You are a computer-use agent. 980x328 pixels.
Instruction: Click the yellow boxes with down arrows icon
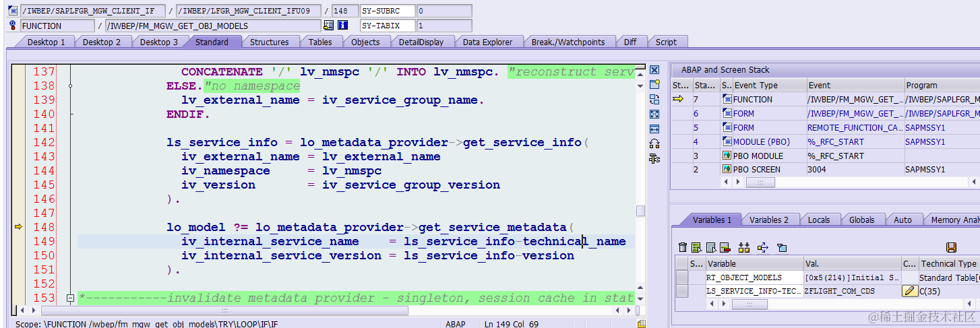click(744, 248)
